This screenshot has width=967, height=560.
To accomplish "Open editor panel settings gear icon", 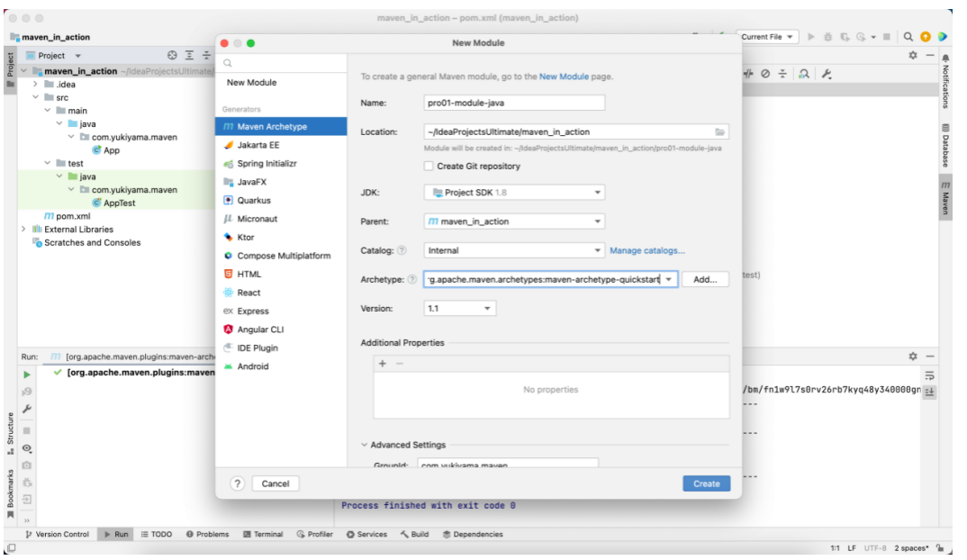I will click(x=913, y=56).
